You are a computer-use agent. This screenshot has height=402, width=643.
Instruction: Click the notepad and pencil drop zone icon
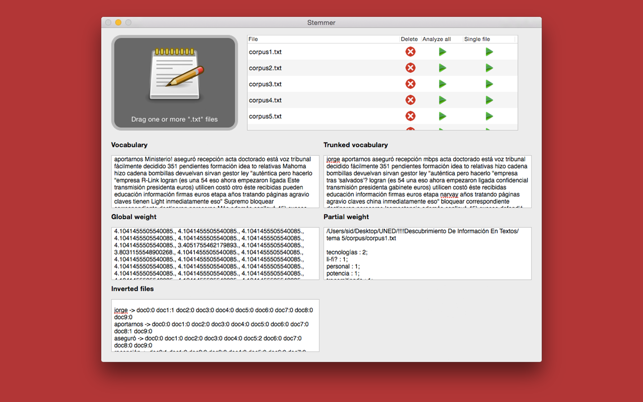176,74
